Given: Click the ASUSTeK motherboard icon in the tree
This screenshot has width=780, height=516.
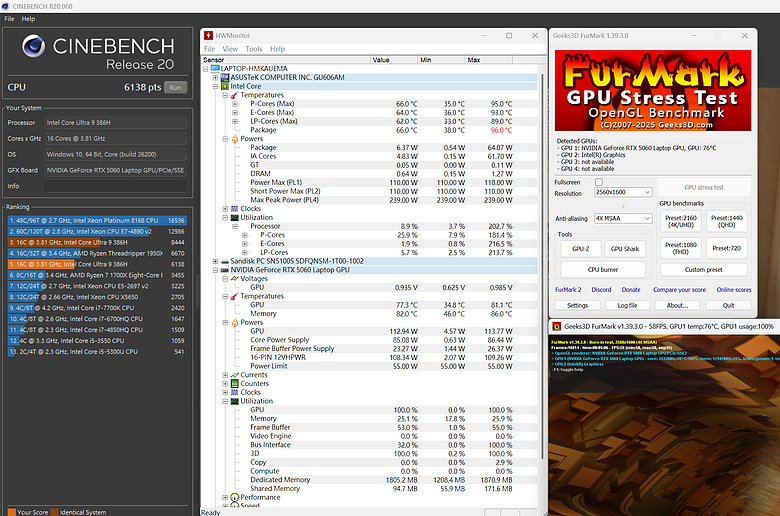Looking at the screenshot, I should [225, 78].
